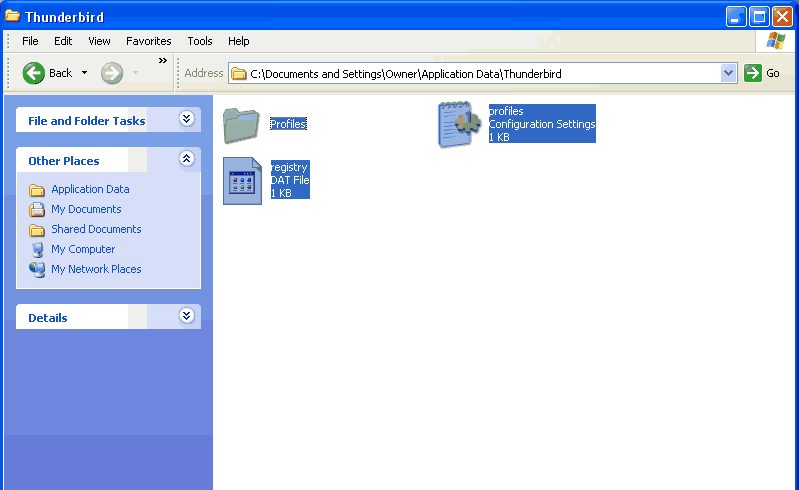Click the green Go arrow icon
799x490 pixels.
pos(753,73)
